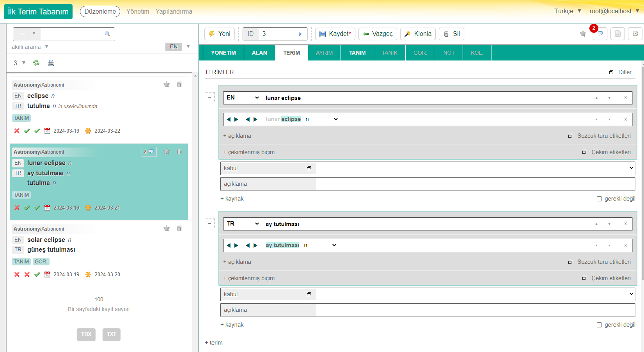Check 'gerekli değil' for the TR term

click(599, 325)
